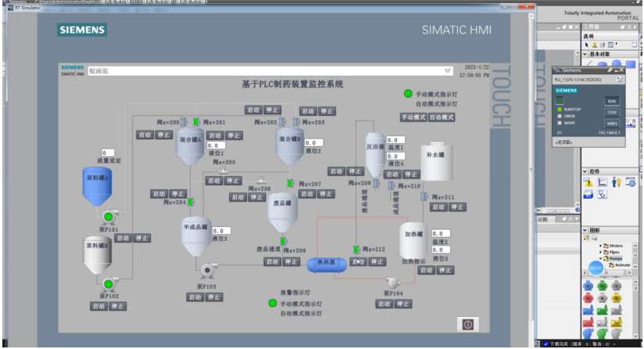Click the pump P104 symbol
This screenshot has width=644, height=349.
393,282
